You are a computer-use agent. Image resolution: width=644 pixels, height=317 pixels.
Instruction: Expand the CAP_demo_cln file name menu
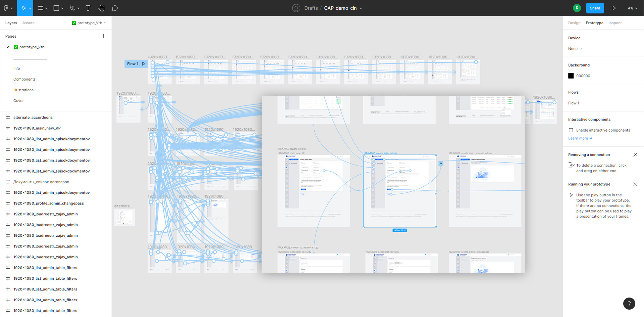tap(361, 8)
